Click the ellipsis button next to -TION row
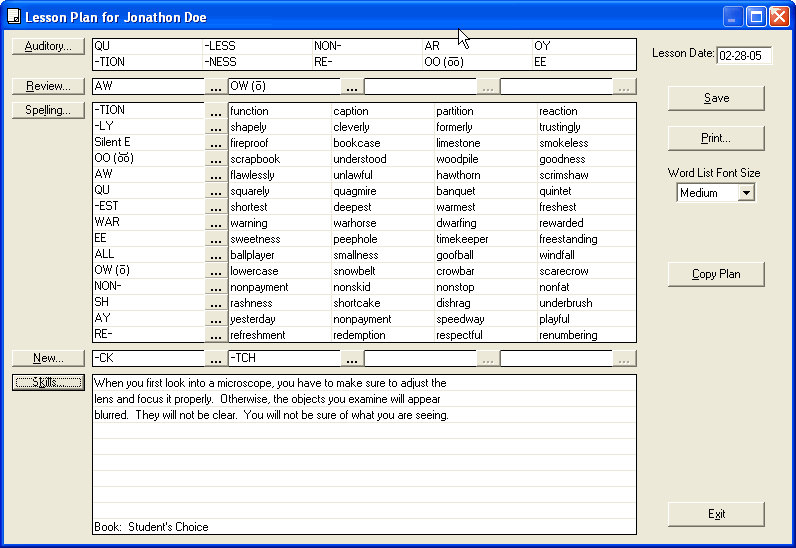Image resolution: width=796 pixels, height=548 pixels. pyautogui.click(x=216, y=111)
